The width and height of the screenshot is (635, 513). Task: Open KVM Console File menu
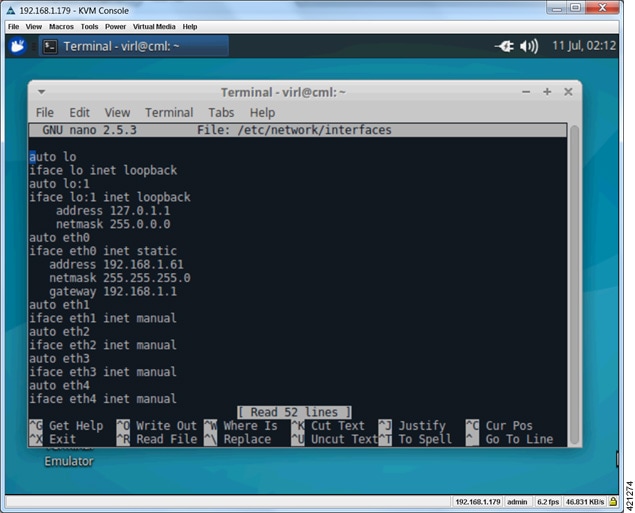(x=13, y=27)
